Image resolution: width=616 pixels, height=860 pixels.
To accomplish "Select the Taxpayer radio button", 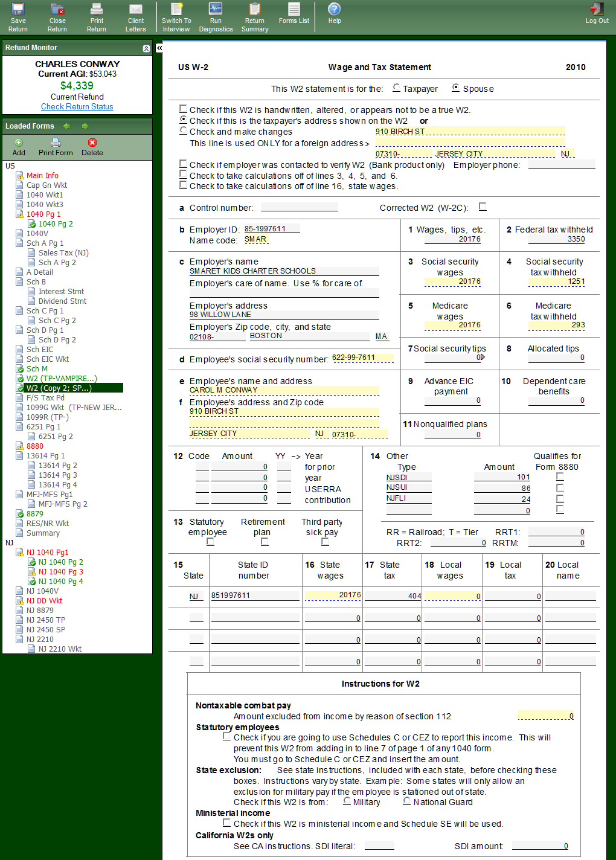I will point(397,88).
